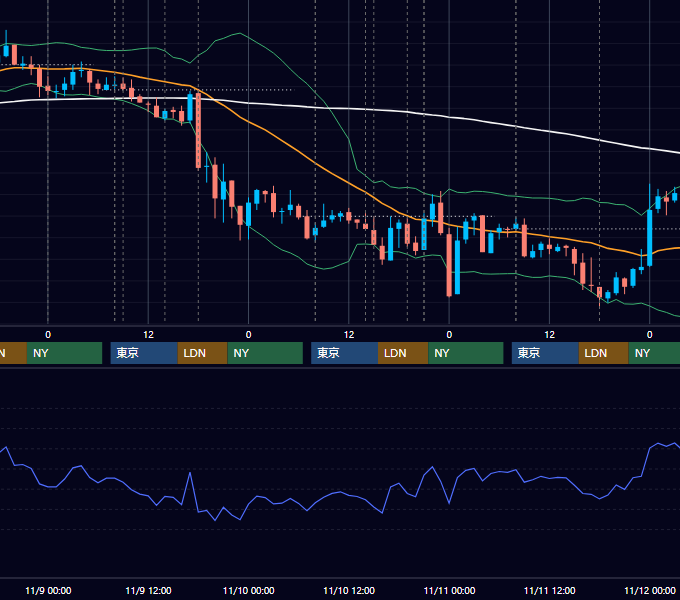
Task: Select the LDN session bar on 11/11
Action: pos(604,353)
